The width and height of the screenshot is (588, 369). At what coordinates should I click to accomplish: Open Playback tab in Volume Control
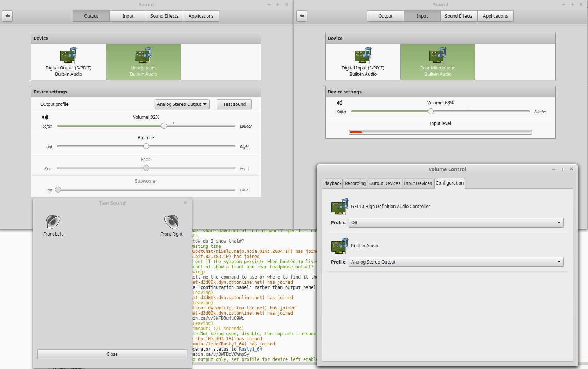click(x=333, y=183)
